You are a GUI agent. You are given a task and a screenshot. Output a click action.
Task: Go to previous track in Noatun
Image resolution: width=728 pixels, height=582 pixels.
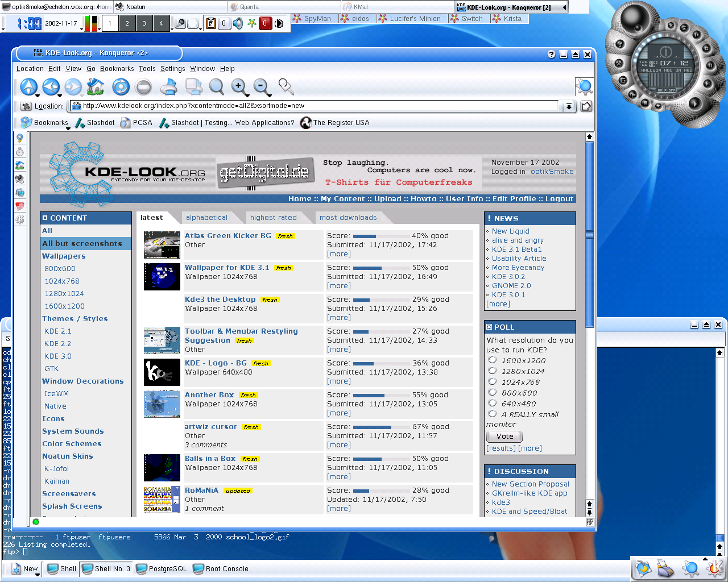[697, 35]
